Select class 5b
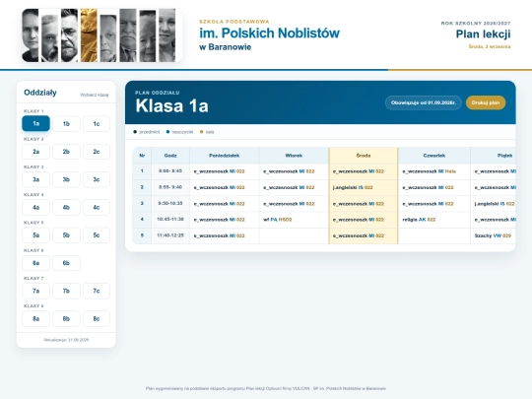Screen dimensions: 532x399 click(x=66, y=235)
